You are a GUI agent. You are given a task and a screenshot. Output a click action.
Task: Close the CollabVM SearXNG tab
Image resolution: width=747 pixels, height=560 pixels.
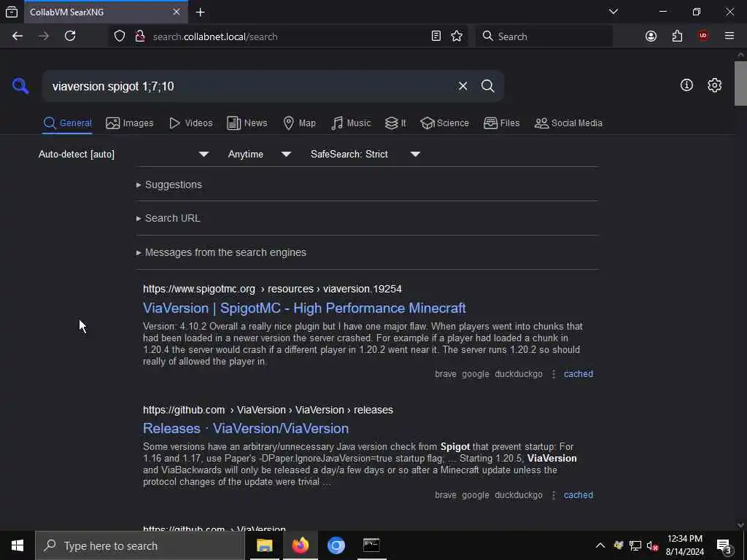tap(177, 12)
